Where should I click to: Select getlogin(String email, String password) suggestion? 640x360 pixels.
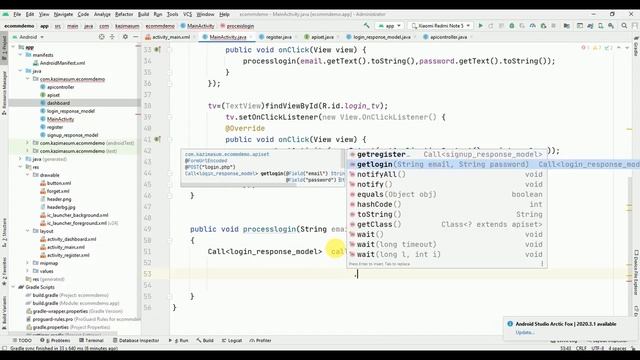click(493, 164)
